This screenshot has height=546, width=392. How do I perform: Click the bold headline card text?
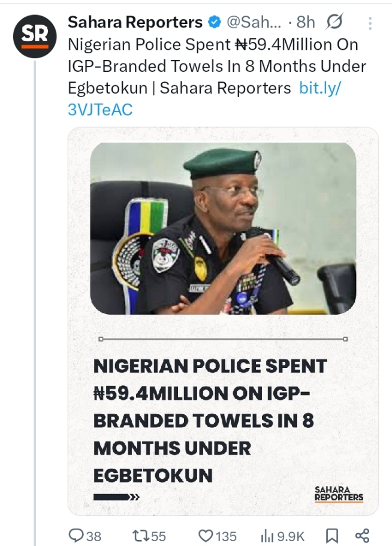tap(210, 420)
